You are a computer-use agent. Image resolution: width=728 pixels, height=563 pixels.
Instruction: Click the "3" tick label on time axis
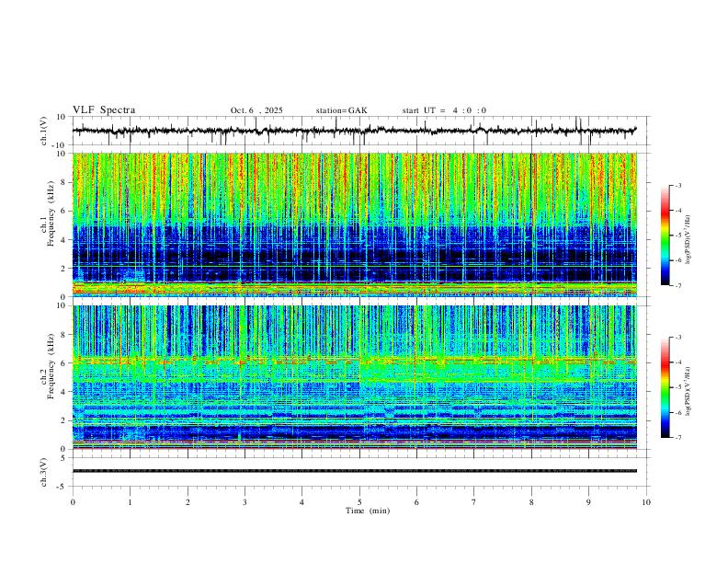(x=245, y=502)
